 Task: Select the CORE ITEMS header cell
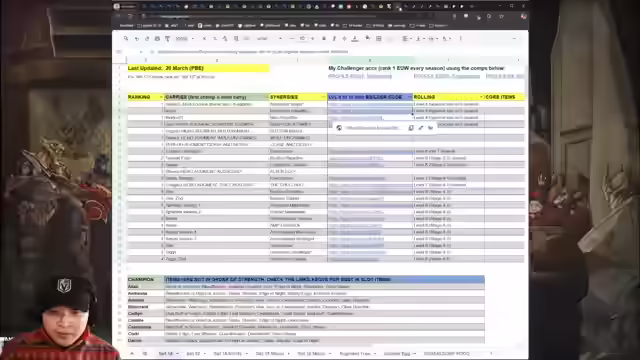(x=504, y=97)
